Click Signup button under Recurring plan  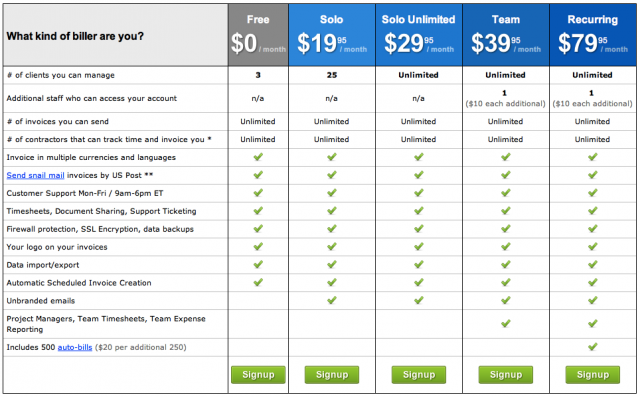tap(593, 375)
